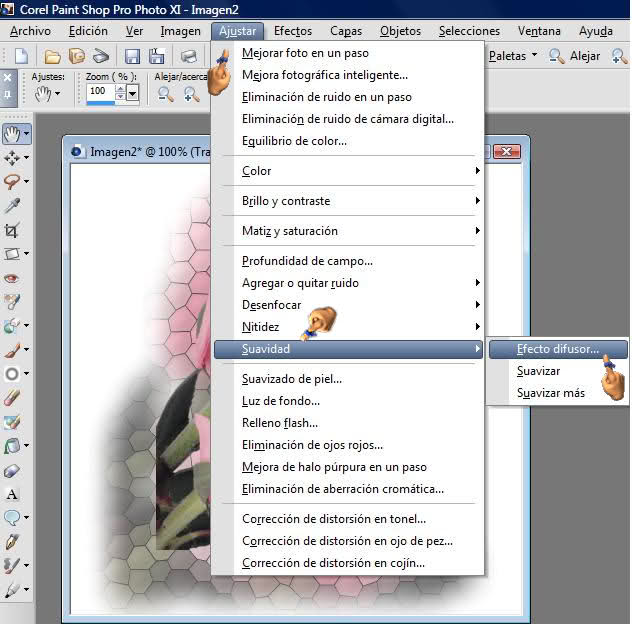Click the Scan/Twain acquire icon
The image size is (632, 625).
pyautogui.click(x=100, y=56)
